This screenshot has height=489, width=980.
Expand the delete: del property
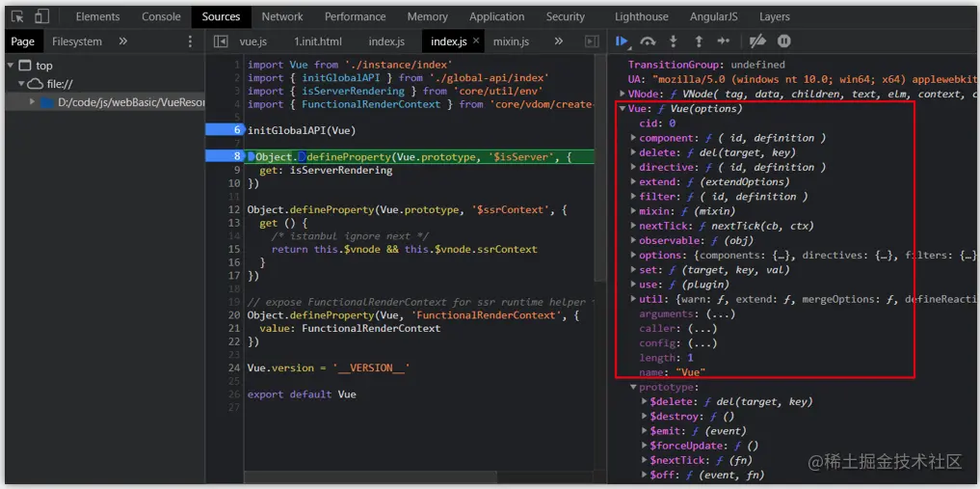[x=634, y=152]
